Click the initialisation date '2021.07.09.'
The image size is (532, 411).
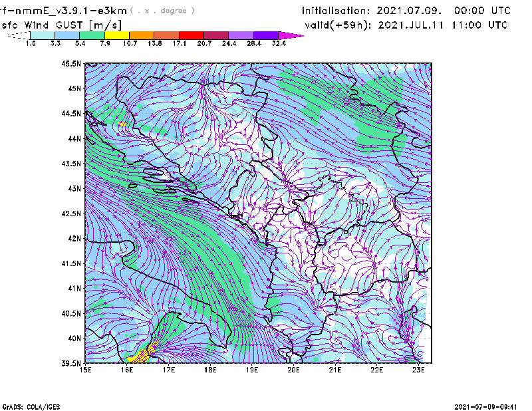click(x=409, y=11)
